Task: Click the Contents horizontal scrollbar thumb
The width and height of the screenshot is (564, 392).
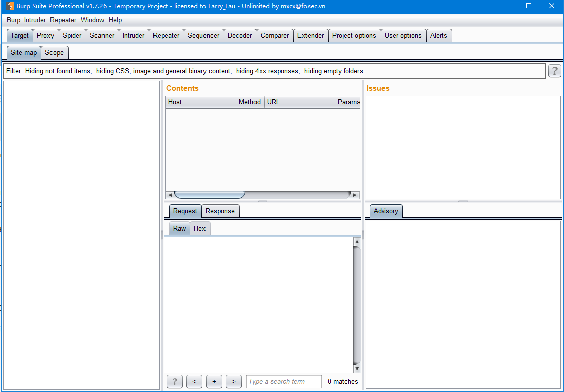Action: coord(210,195)
